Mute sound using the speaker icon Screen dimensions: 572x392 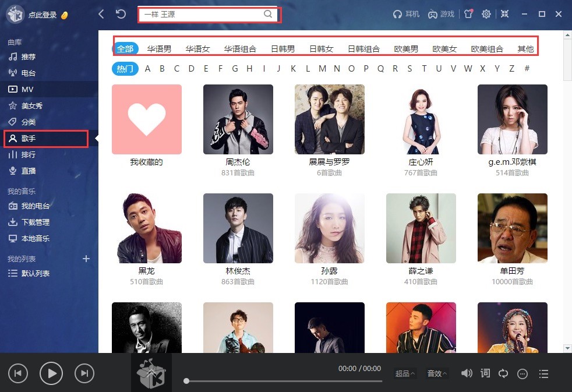pyautogui.click(x=467, y=373)
